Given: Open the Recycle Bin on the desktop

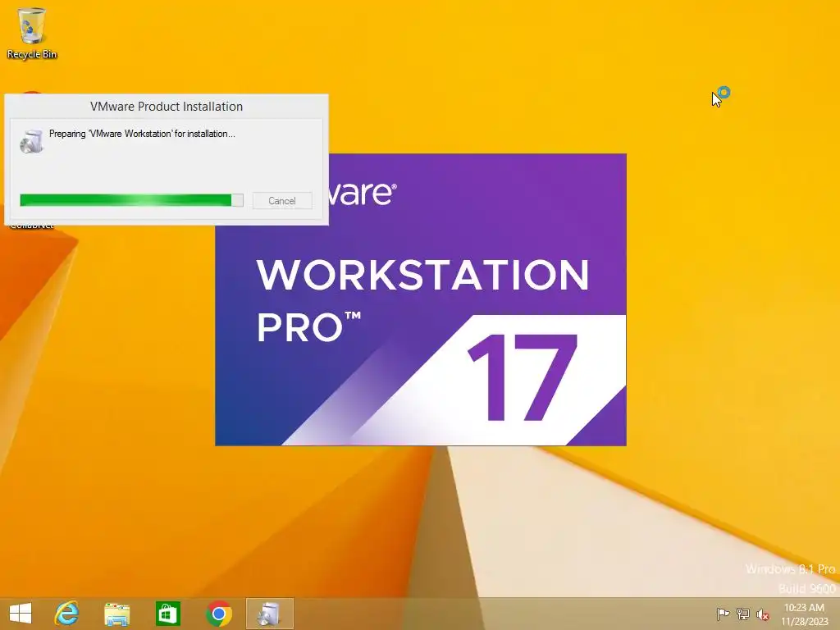Looking at the screenshot, I should coord(32,32).
